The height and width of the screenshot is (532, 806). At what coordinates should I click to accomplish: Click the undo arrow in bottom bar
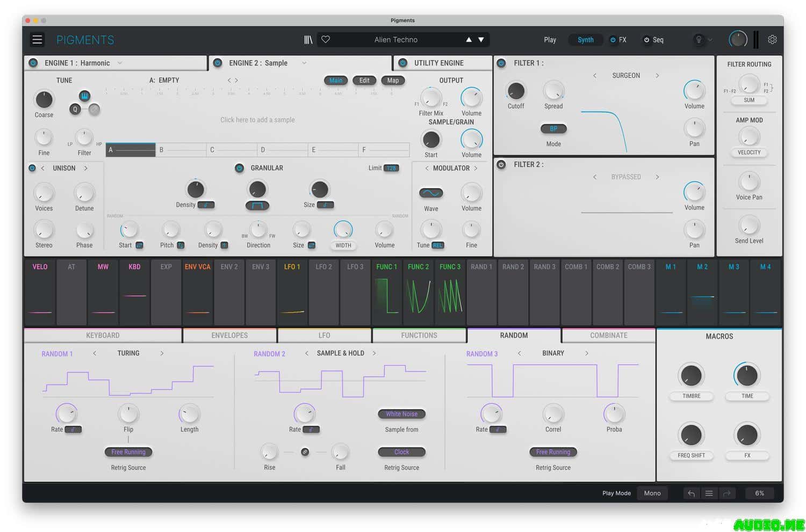click(x=691, y=493)
